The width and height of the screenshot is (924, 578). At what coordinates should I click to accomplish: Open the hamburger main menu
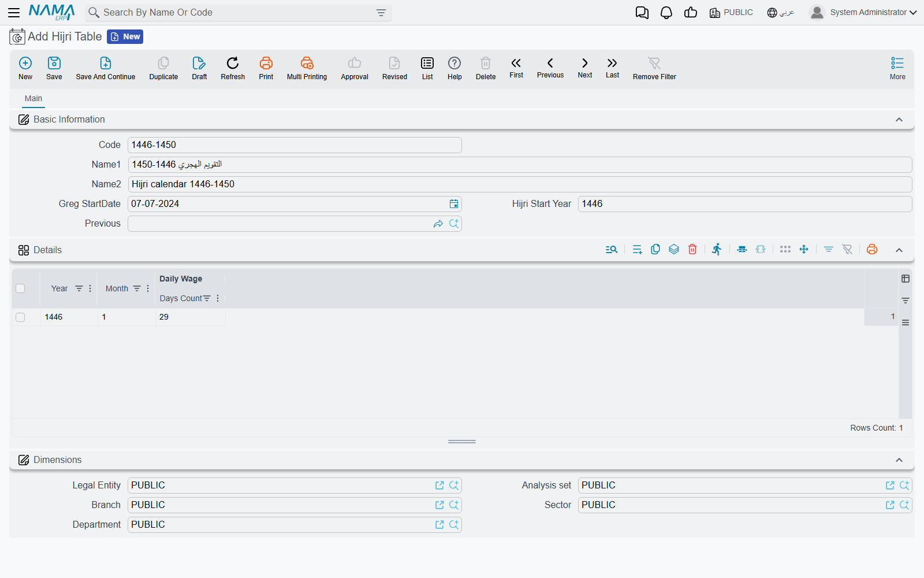click(x=14, y=13)
